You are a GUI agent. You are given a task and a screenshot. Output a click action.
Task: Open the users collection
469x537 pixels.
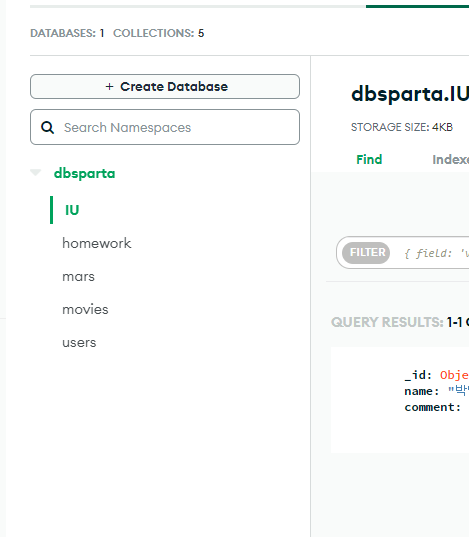coord(79,343)
